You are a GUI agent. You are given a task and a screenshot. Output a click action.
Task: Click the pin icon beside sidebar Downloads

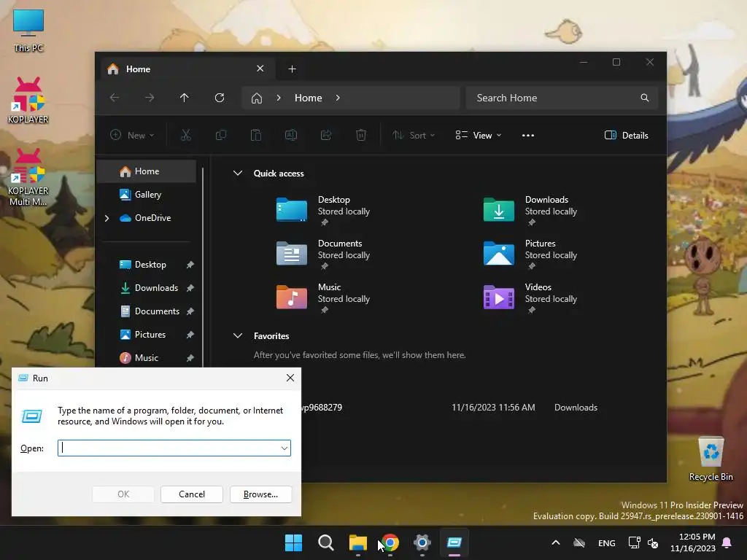pyautogui.click(x=190, y=288)
